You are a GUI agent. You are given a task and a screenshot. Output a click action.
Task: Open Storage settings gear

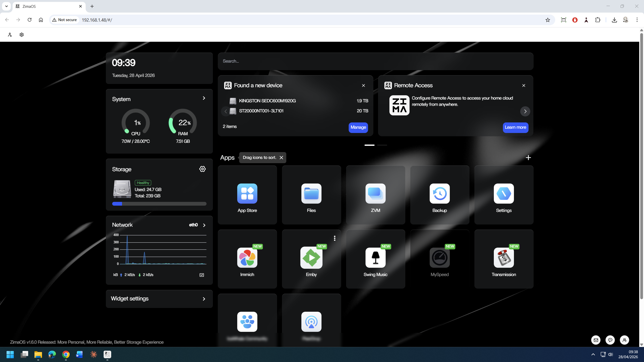point(202,169)
